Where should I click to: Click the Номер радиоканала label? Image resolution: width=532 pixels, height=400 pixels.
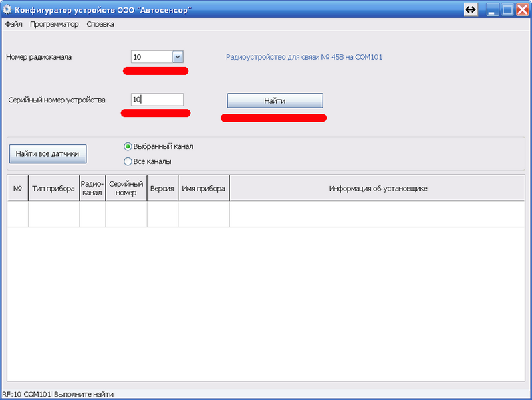(39, 57)
